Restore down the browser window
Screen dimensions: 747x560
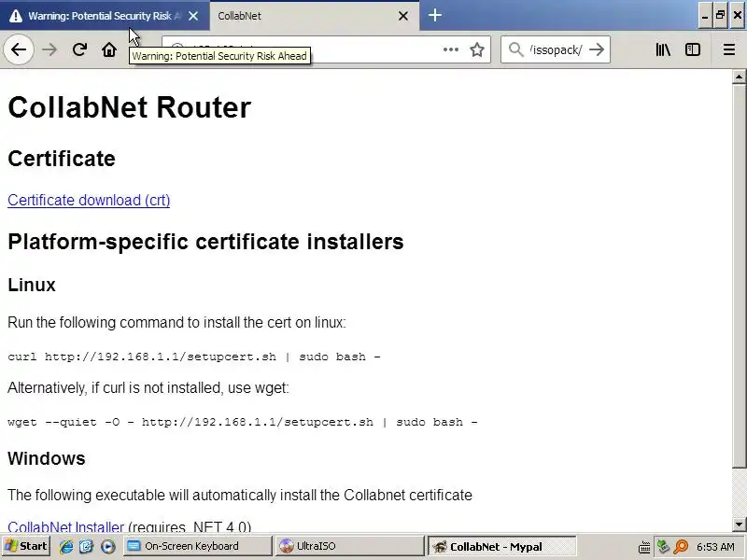tap(720, 16)
